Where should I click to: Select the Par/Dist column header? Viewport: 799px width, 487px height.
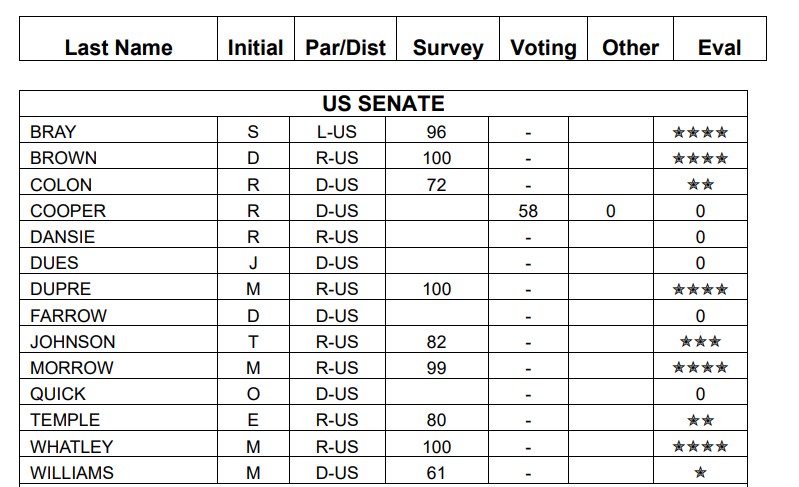pyautogui.click(x=345, y=47)
